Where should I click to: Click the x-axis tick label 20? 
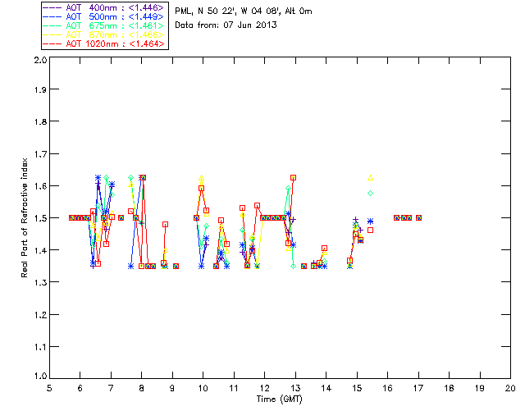510,388
